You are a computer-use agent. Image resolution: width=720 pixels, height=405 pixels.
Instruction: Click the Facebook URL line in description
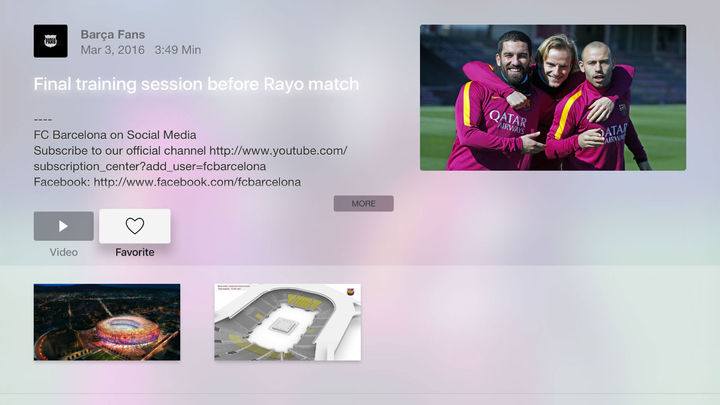pyautogui.click(x=167, y=182)
